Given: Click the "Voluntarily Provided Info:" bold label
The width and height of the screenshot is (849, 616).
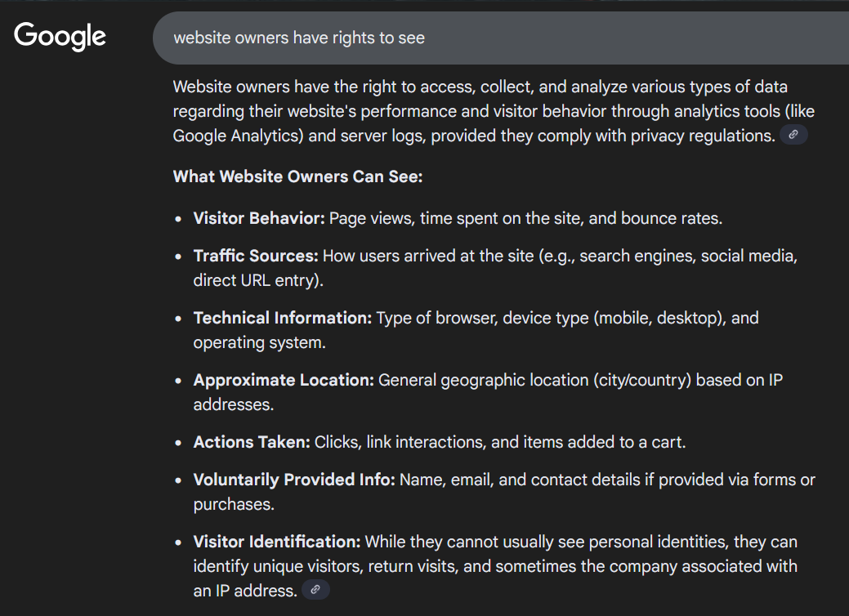Looking at the screenshot, I should pos(294,480).
